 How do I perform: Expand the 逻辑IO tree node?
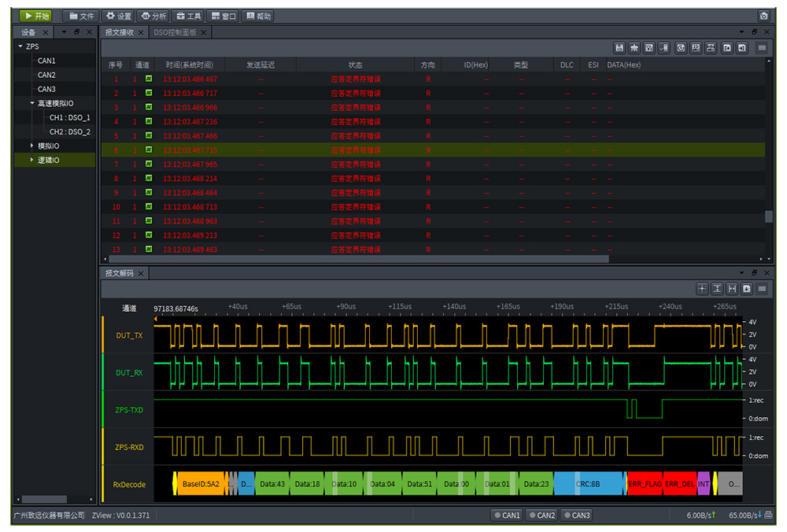[x=32, y=160]
